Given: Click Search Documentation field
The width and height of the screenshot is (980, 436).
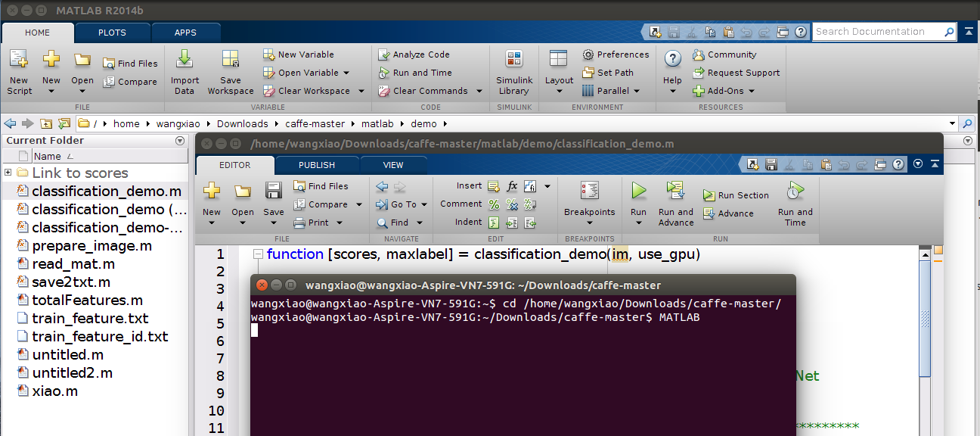Looking at the screenshot, I should pyautogui.click(x=885, y=32).
